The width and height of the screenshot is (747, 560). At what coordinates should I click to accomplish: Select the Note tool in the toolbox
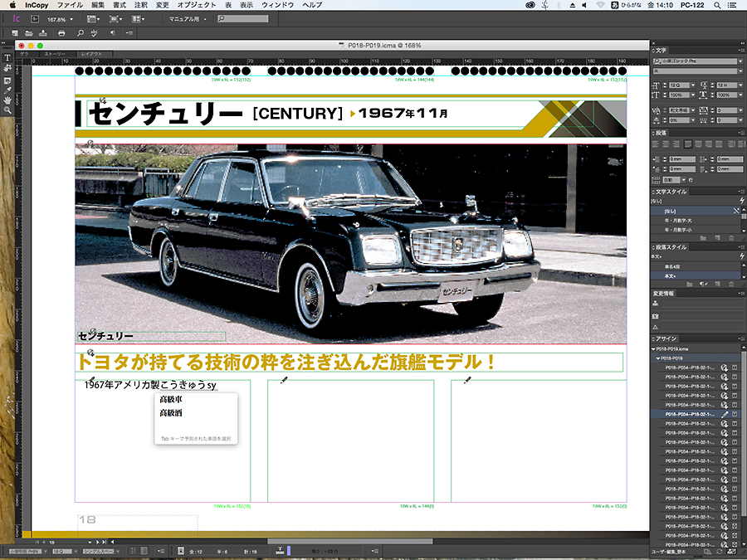[x=7, y=80]
